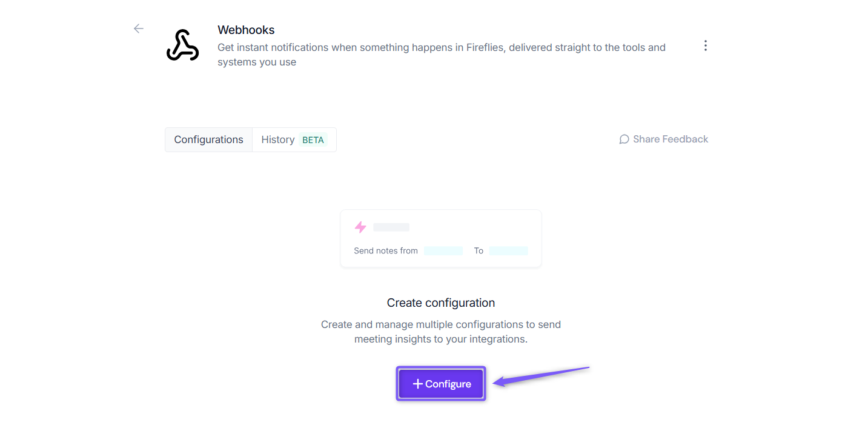
Task: Click the placeholder after 'Send notes from'
Action: [x=443, y=250]
